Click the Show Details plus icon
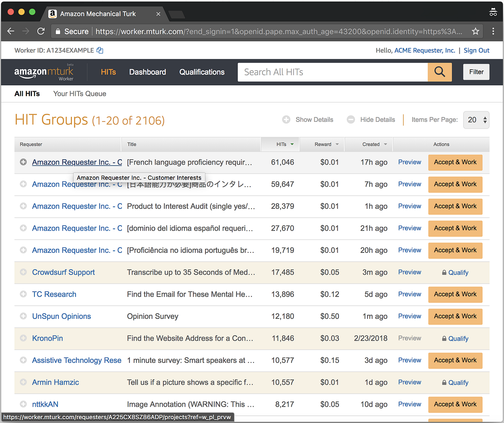 pos(286,119)
